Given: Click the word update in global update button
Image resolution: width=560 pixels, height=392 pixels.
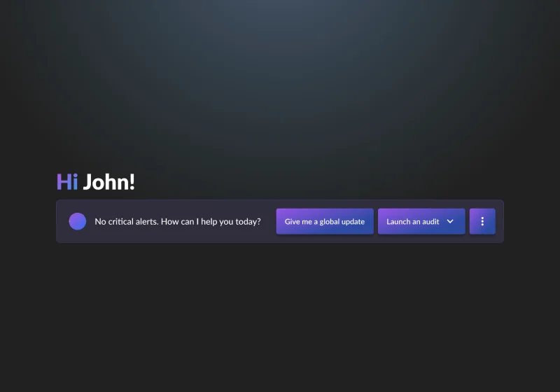Looking at the screenshot, I should 351,222.
